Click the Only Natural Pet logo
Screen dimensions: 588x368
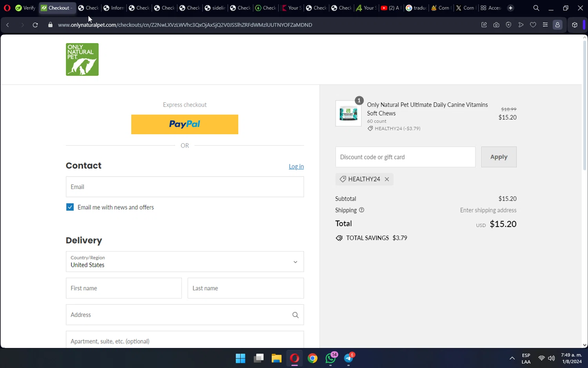tap(82, 59)
